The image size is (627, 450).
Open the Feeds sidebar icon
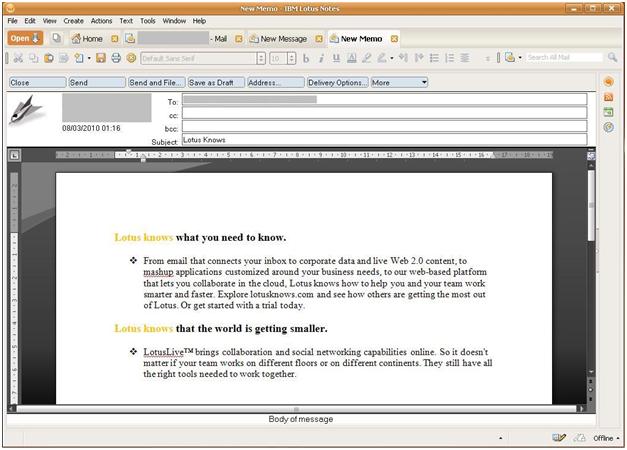tap(608, 97)
